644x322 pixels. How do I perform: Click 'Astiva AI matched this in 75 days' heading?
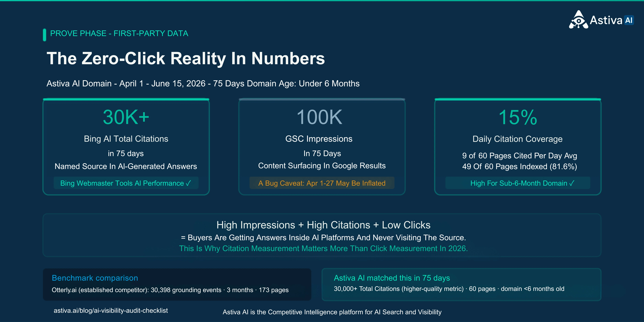tap(392, 278)
